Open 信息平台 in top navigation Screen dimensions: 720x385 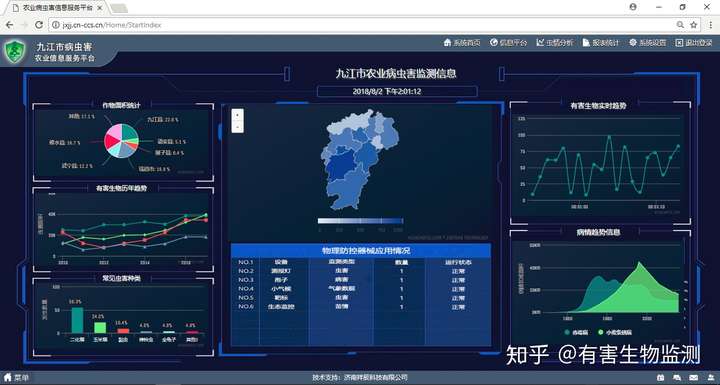[x=508, y=42]
